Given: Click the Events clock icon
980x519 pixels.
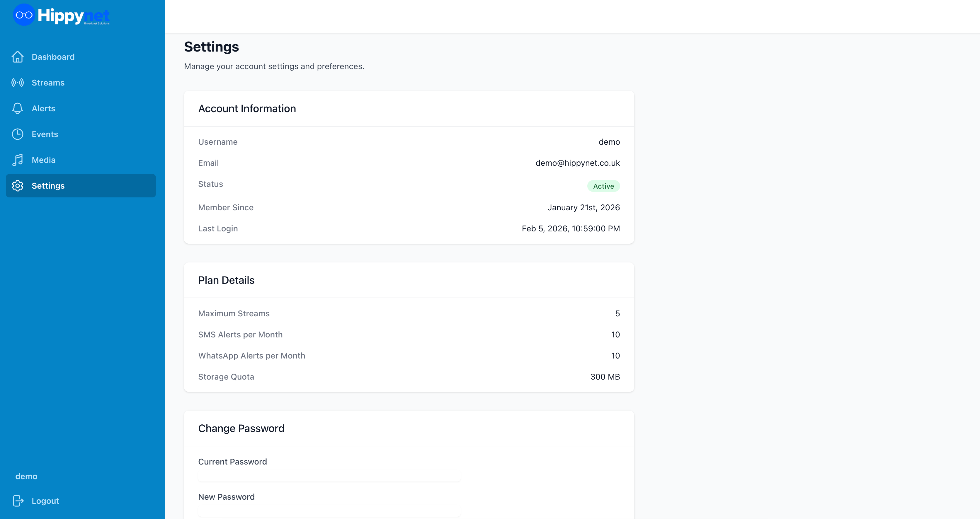Looking at the screenshot, I should 18,134.
